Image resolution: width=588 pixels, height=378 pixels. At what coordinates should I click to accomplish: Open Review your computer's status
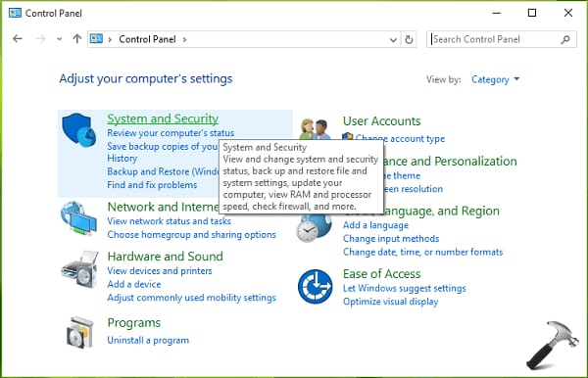tap(171, 133)
